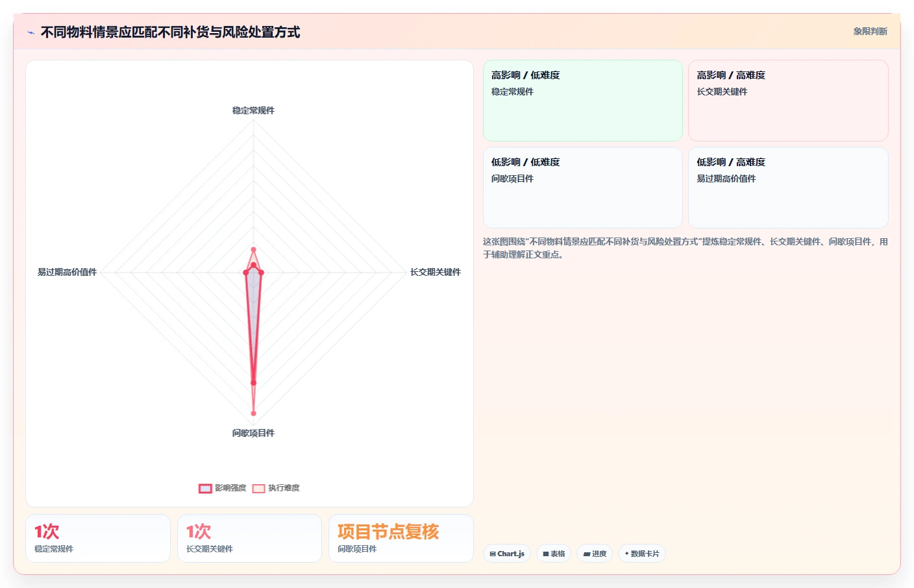Click 稳定常规件 text in the green quadrant card
Image resolution: width=914 pixels, height=588 pixels.
512,92
